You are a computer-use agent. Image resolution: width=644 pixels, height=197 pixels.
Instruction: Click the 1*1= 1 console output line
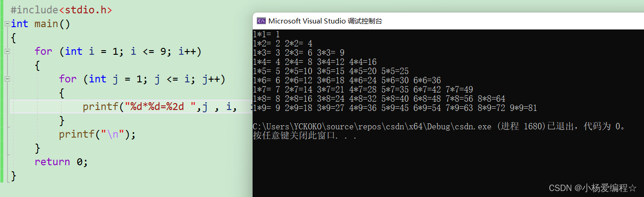[266, 35]
